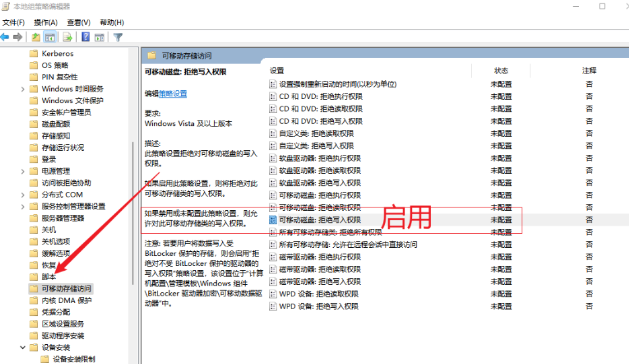Click the console tree vertical scrollbar
629x364 pixels.
[x=133, y=214]
